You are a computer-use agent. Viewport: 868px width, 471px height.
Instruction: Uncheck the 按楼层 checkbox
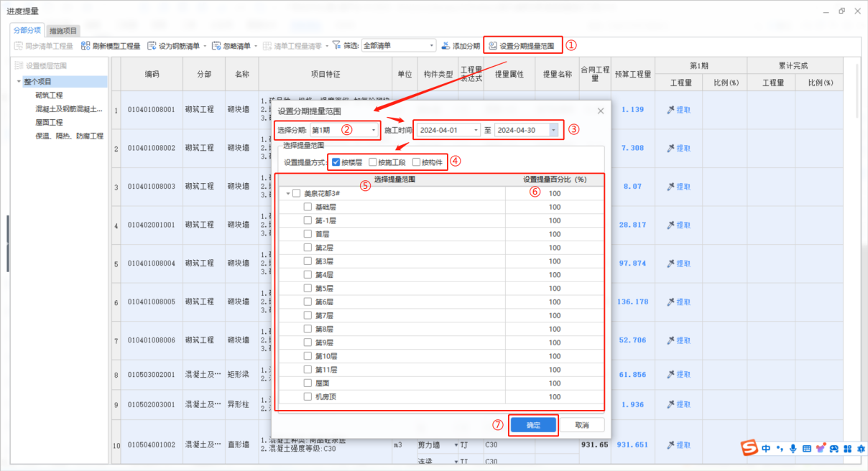pyautogui.click(x=336, y=162)
